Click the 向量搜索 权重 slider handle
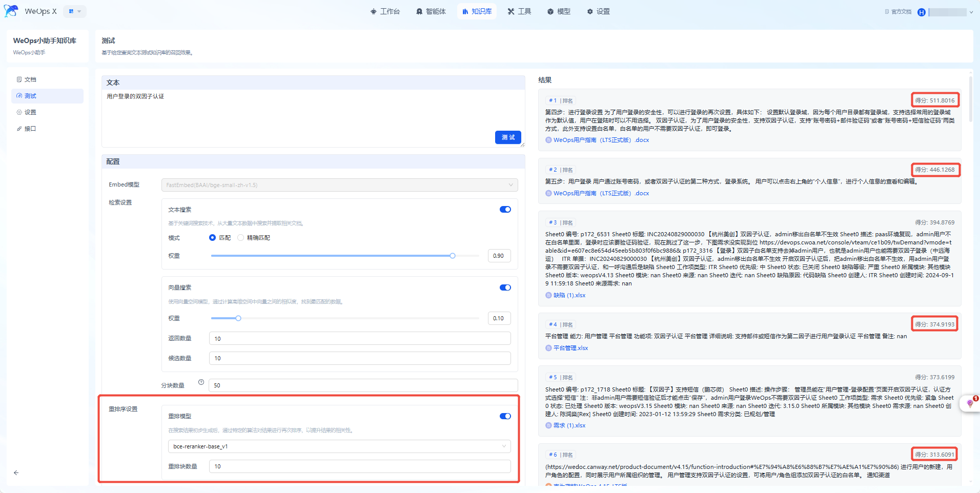This screenshot has width=980, height=493. click(238, 318)
